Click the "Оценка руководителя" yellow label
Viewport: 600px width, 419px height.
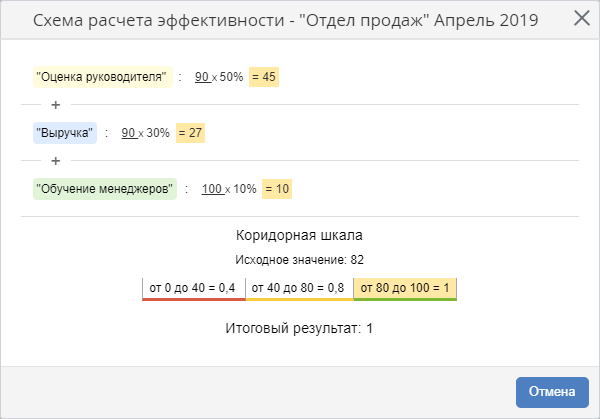point(102,76)
